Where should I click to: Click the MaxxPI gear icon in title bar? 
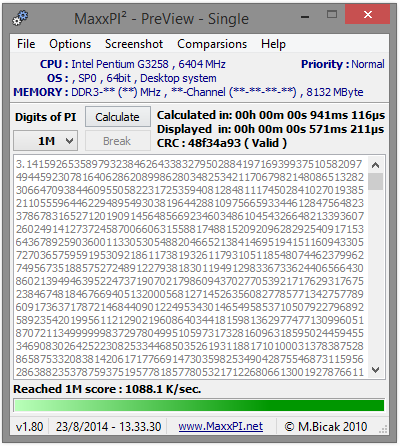[20, 18]
